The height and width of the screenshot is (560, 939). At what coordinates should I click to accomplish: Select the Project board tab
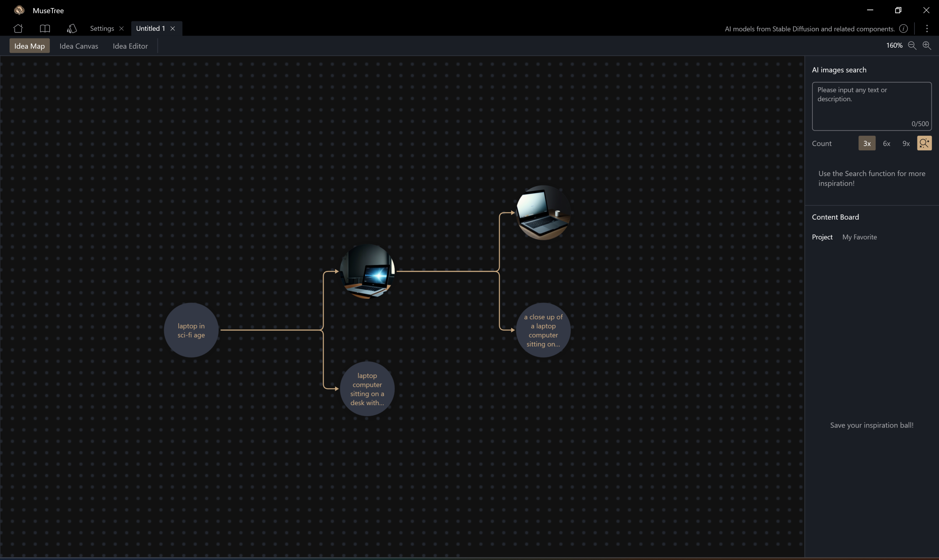822,237
